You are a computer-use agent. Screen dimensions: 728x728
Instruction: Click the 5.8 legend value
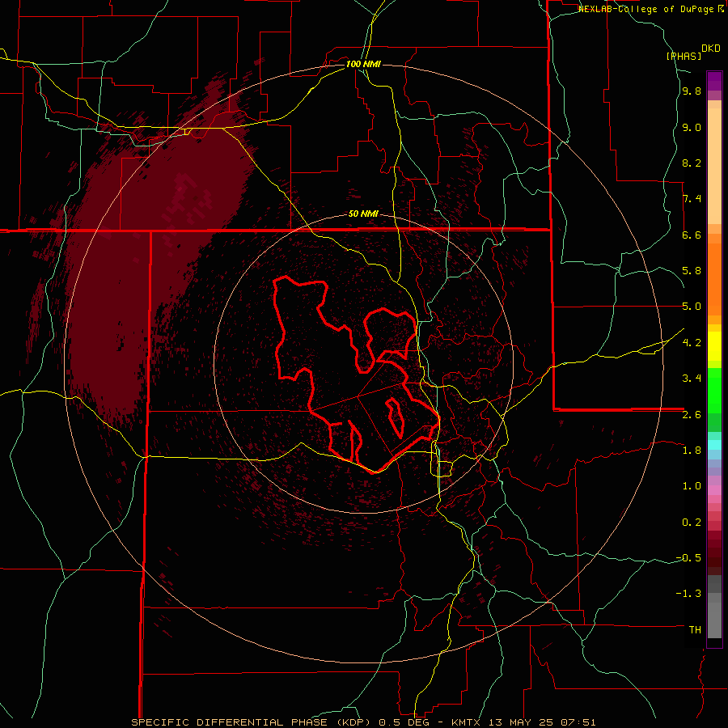coord(692,271)
